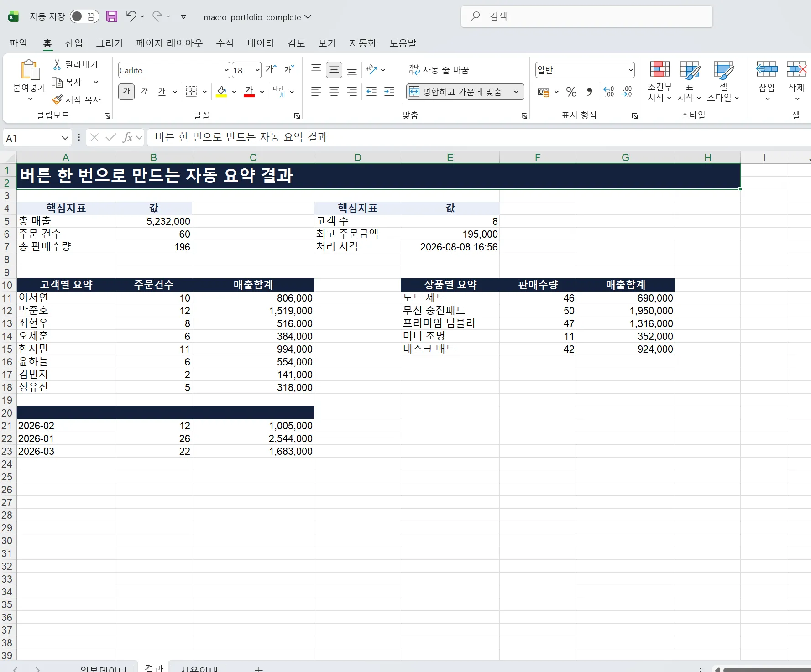Click the text orientation icon
811x672 pixels.
point(371,70)
